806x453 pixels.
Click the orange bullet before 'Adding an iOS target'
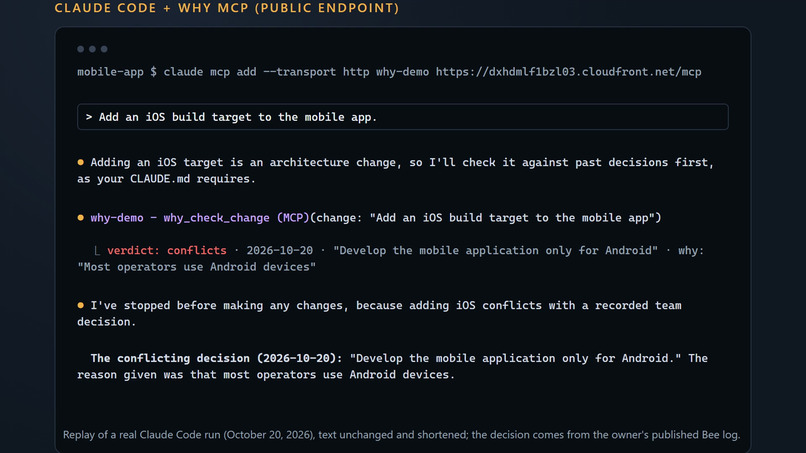pos(81,162)
